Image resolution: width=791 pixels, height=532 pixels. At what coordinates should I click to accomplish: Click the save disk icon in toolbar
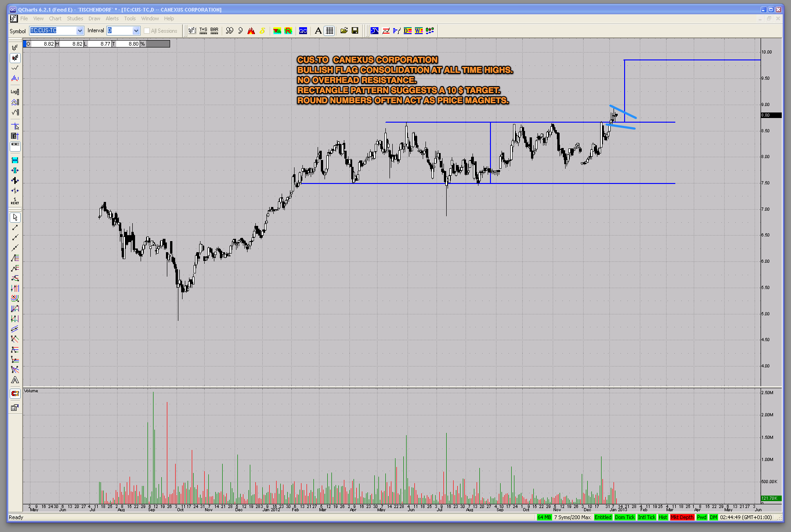point(355,31)
